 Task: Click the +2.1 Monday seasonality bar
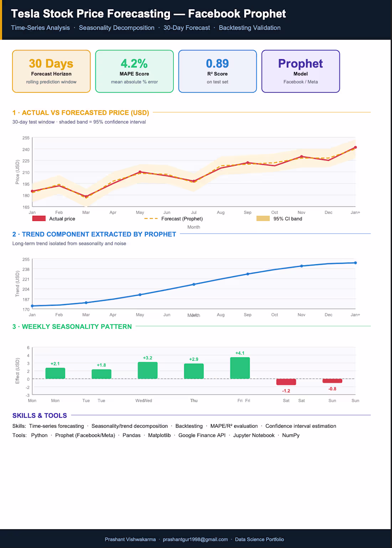tap(55, 373)
